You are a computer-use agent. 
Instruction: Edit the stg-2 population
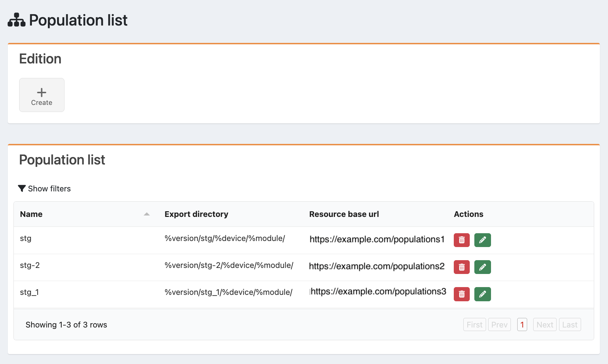click(483, 267)
